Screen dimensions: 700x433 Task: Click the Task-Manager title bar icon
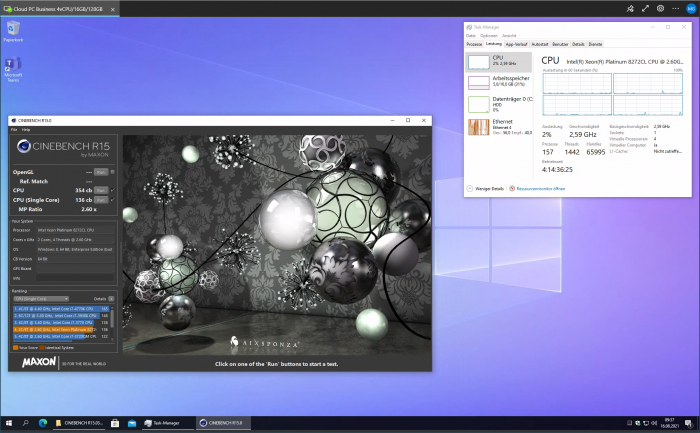click(469, 27)
